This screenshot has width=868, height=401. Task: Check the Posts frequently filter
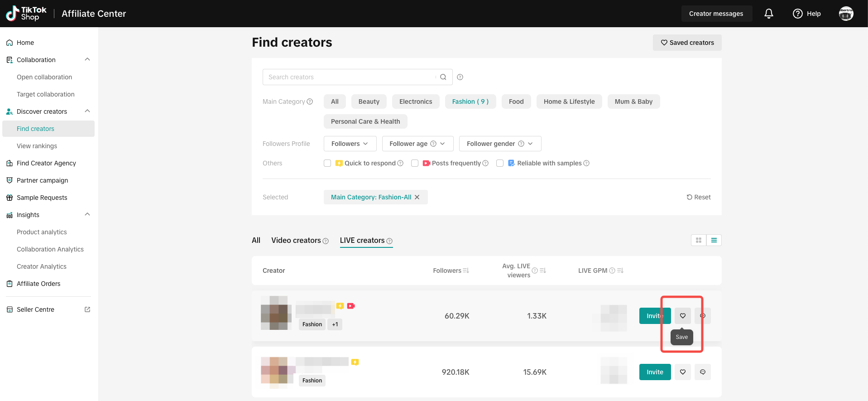point(415,163)
